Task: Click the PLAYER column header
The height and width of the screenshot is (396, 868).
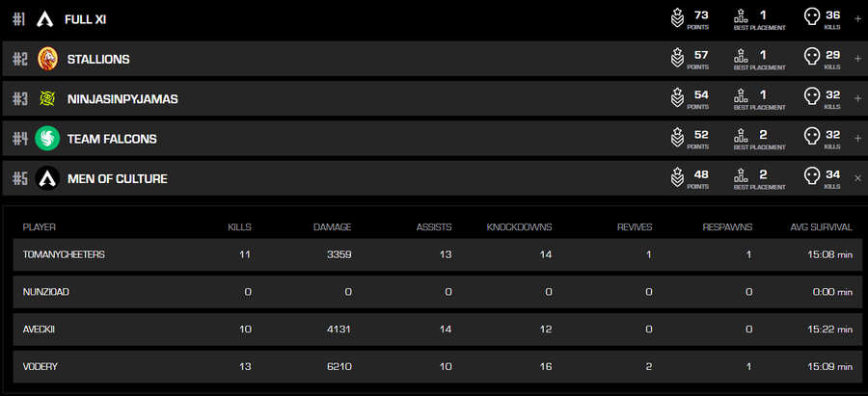Action: [x=40, y=227]
